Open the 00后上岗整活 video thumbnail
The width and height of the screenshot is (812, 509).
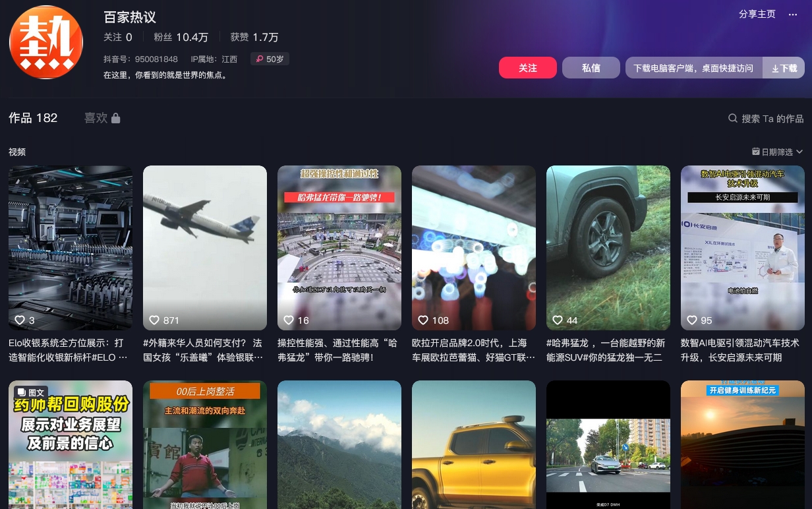coord(205,444)
